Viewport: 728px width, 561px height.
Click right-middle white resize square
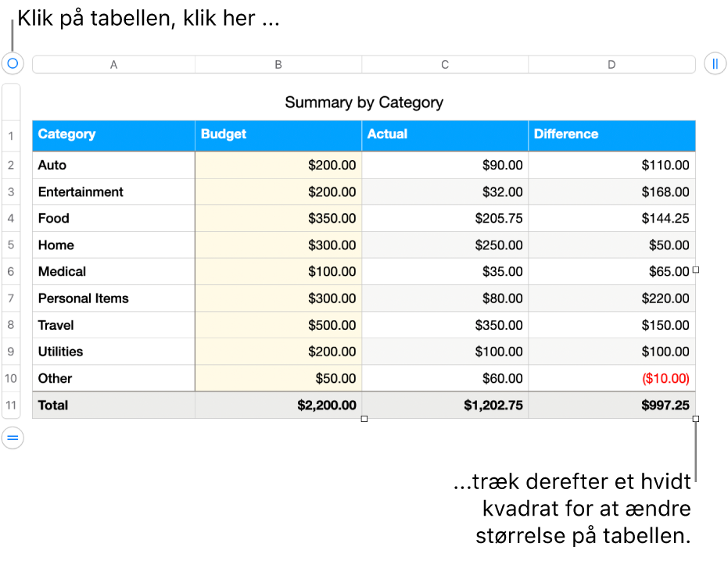(696, 270)
